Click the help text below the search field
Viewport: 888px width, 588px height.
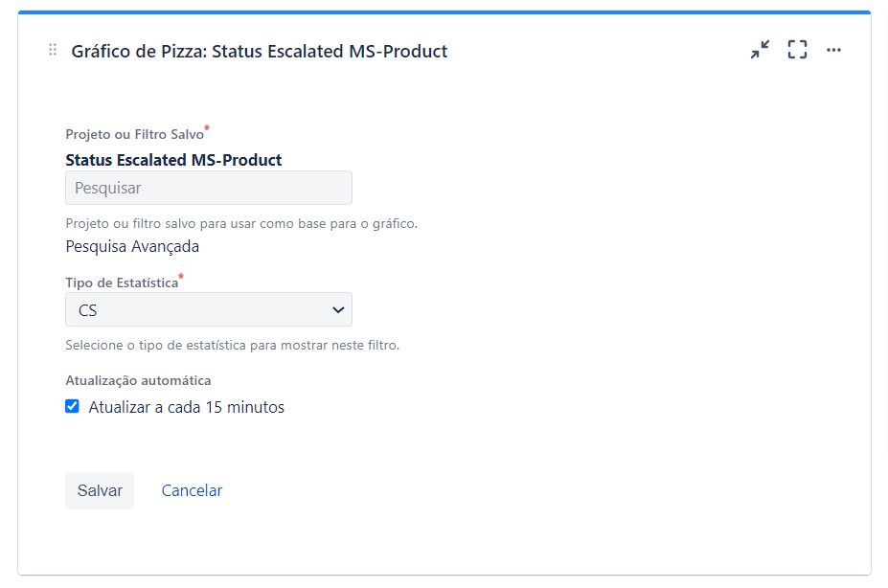241,223
